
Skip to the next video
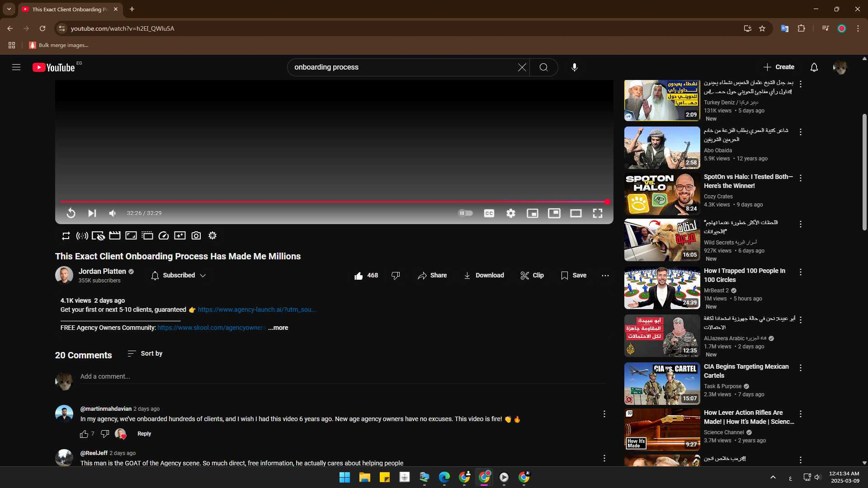pos(92,213)
